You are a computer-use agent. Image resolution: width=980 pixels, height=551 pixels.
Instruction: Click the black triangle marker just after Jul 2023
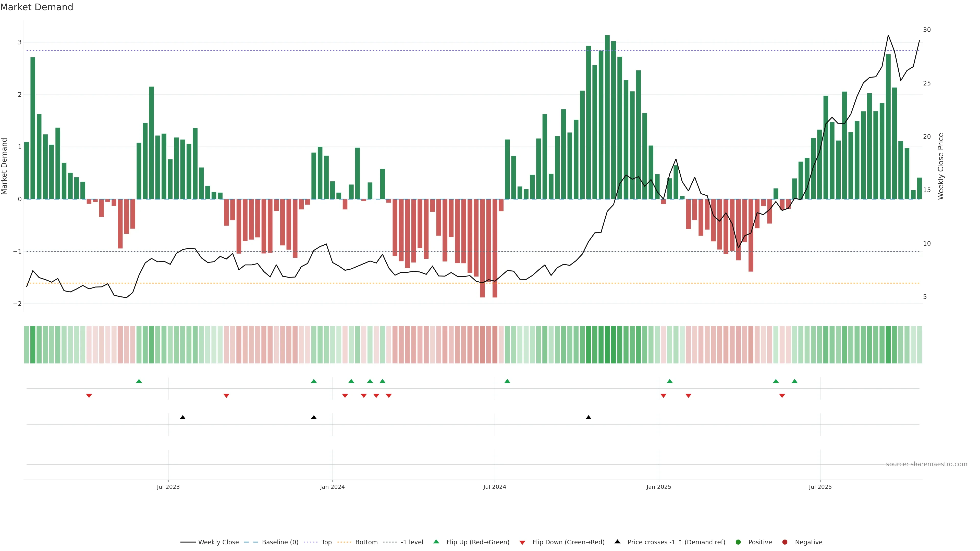(x=183, y=418)
